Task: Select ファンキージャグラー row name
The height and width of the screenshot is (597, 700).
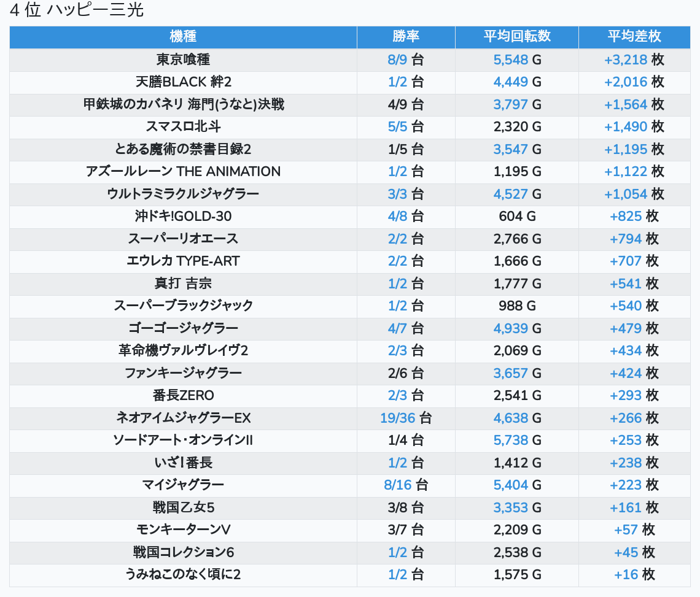Action: click(x=183, y=373)
